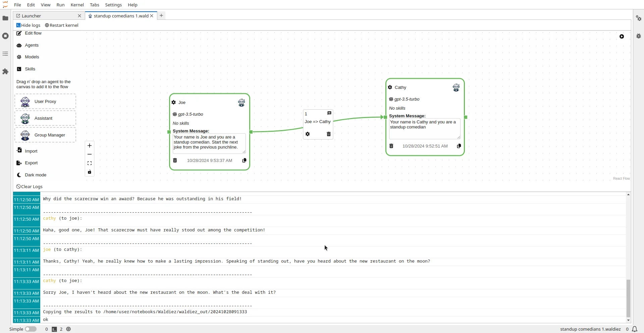Click Joe agent avatar icon
The image size is (644, 333).
241,103
